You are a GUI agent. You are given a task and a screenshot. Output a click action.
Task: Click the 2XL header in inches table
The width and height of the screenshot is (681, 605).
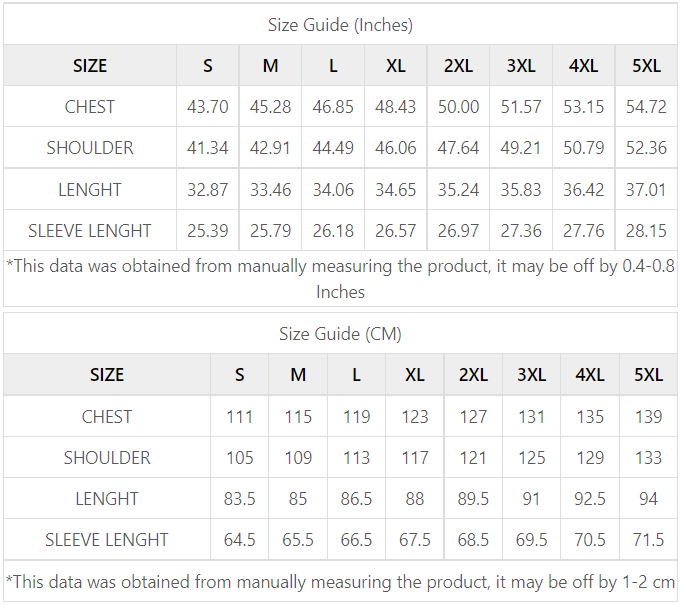point(458,66)
